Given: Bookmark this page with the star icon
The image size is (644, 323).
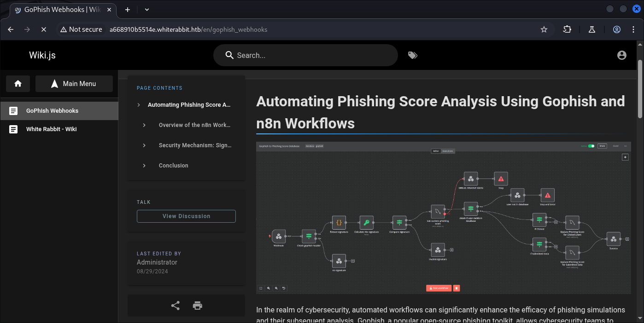Looking at the screenshot, I should pos(544,29).
